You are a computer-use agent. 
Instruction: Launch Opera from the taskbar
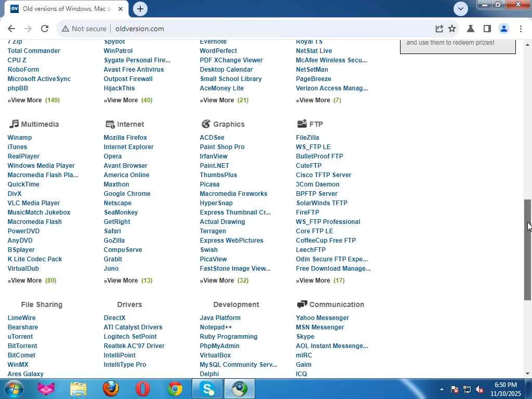coord(143,389)
